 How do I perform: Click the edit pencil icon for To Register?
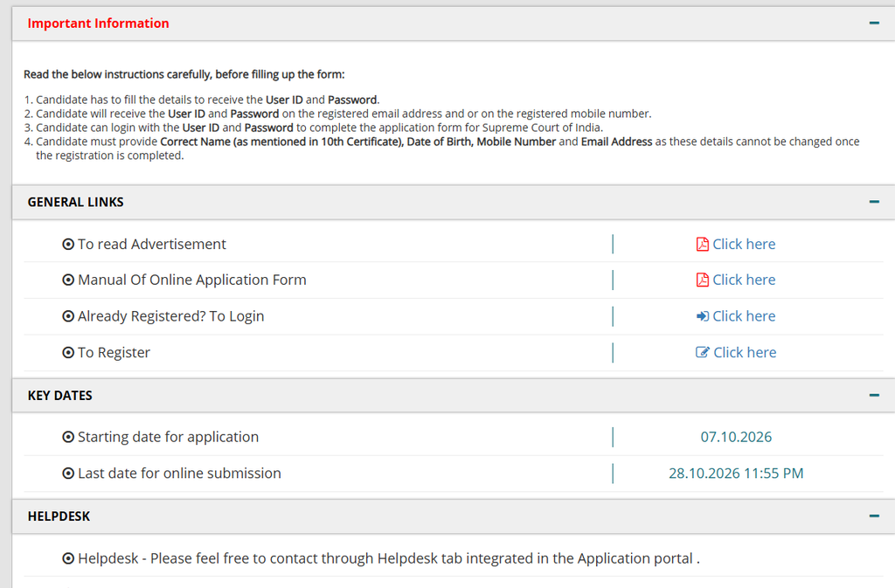pos(702,352)
